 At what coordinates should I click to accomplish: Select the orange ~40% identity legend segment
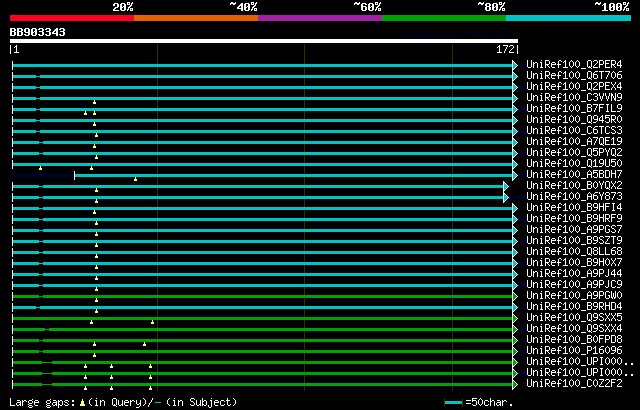pos(196,18)
